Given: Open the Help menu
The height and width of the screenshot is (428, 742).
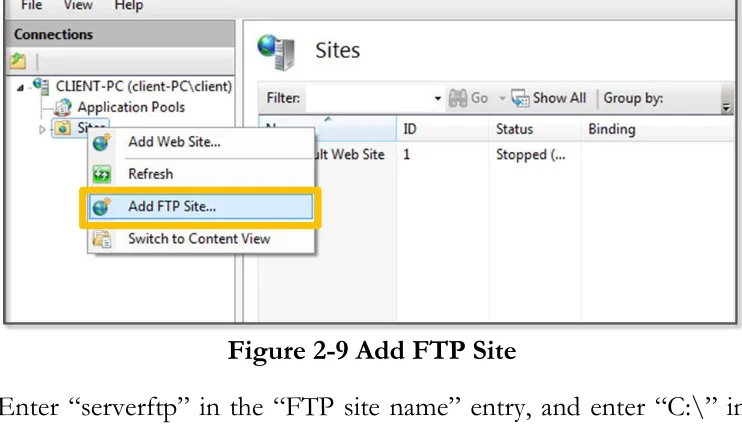Looking at the screenshot, I should click(128, 6).
